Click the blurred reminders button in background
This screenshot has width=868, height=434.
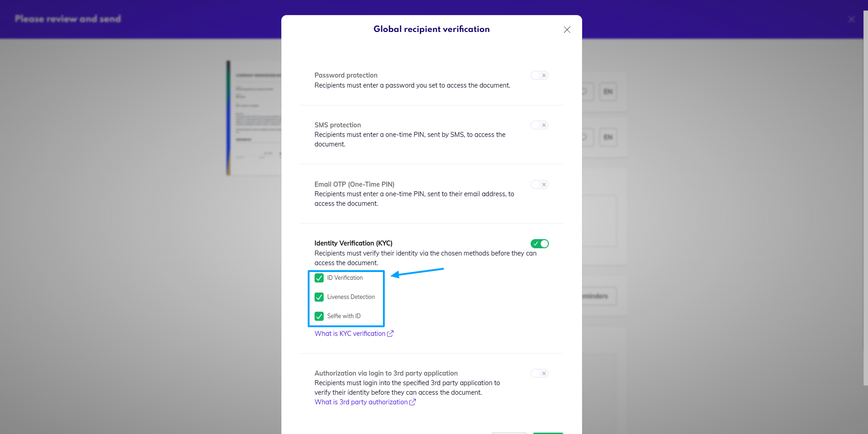pos(599,296)
